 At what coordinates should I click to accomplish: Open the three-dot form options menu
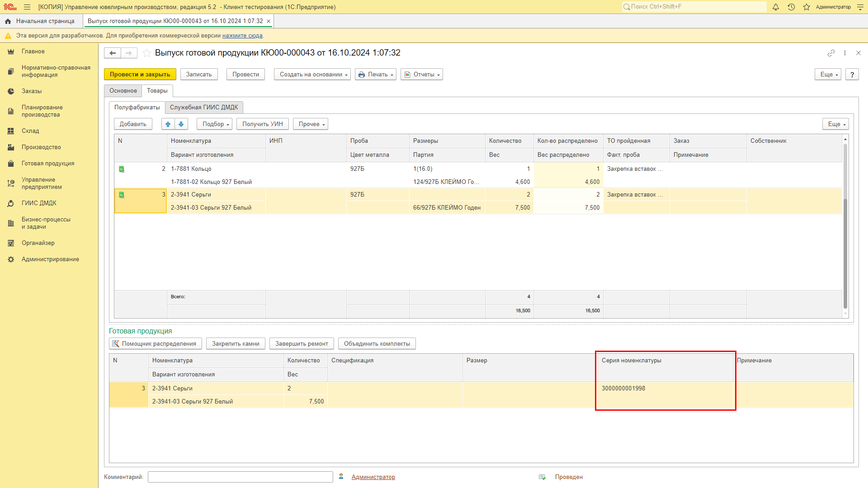coord(845,53)
